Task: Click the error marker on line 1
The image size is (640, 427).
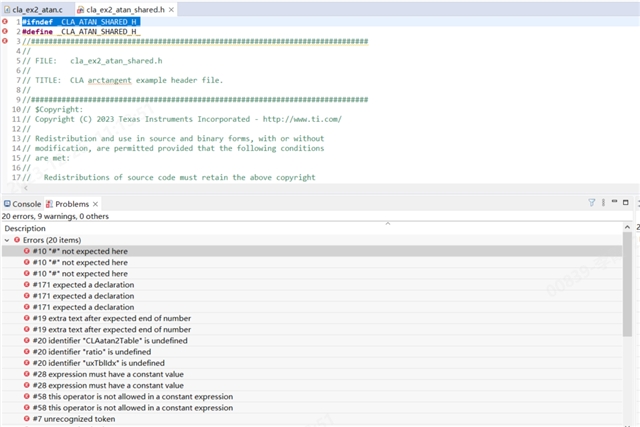Action: [5, 21]
